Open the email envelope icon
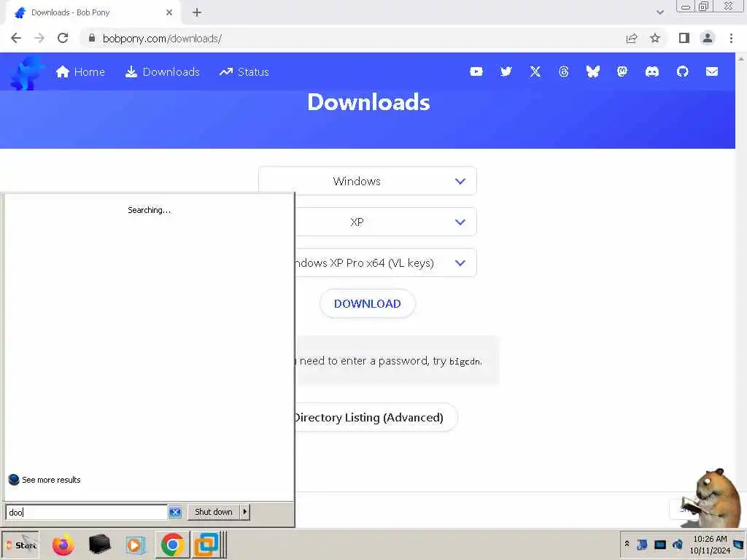 712,71
